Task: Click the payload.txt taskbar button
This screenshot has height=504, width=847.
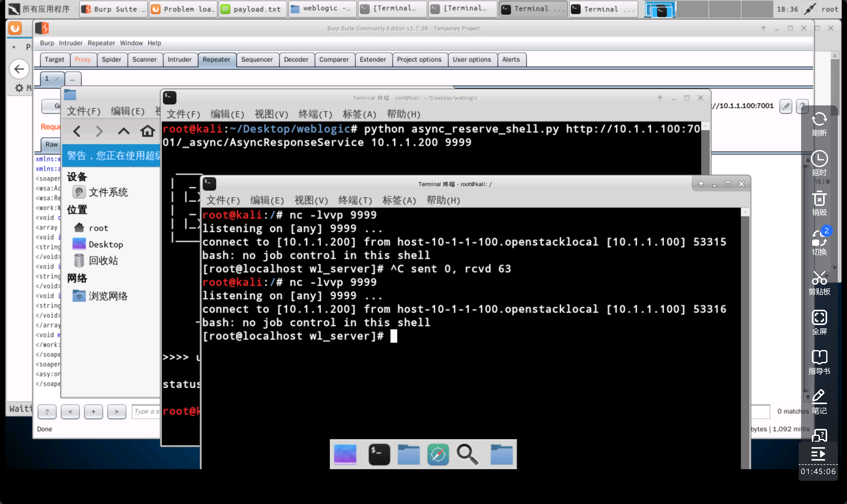Action: click(252, 9)
